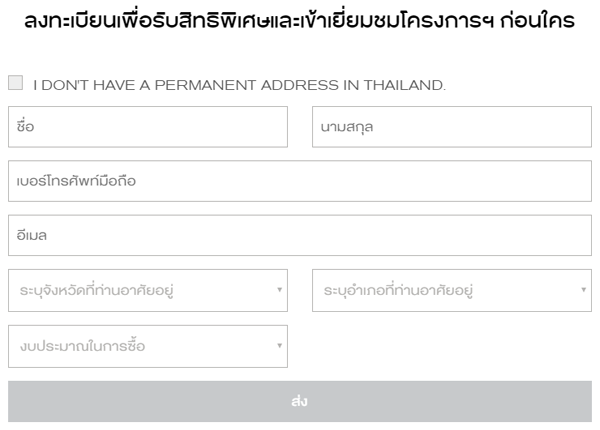The image size is (600, 430).
Task: Click the อีเมล placeholder text
Action: coord(33,236)
